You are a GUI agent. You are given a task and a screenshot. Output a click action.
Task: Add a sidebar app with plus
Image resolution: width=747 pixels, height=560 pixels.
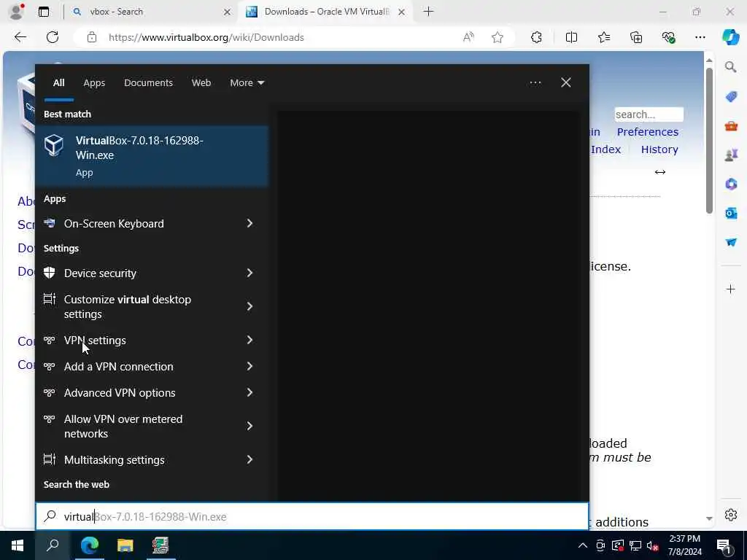pyautogui.click(x=731, y=289)
